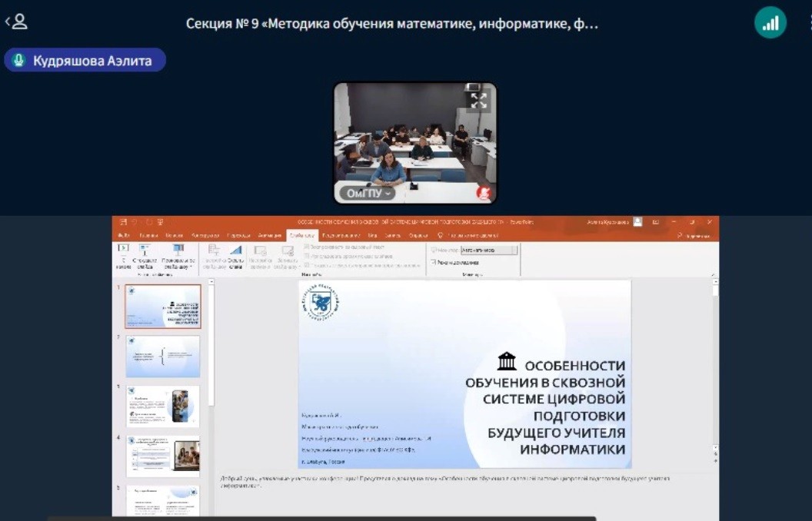The image size is (812, 521).
Task: Click the muted microphone icon on video
Action: tap(484, 192)
